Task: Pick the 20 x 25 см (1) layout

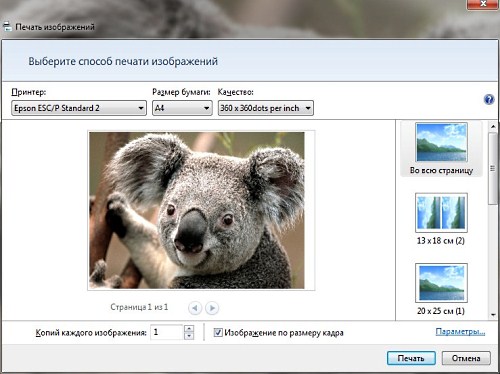Action: (441, 289)
